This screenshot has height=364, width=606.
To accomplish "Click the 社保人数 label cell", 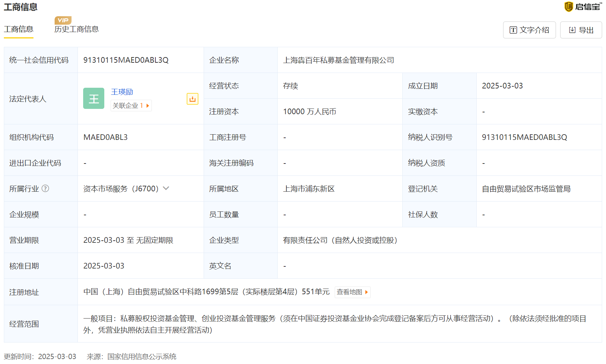I will tap(439, 215).
